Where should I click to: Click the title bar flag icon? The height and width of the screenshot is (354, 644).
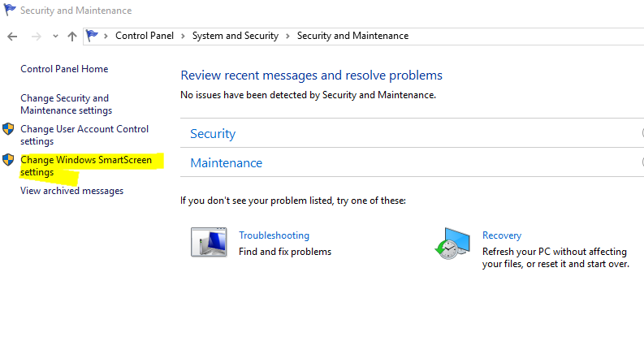(x=10, y=11)
